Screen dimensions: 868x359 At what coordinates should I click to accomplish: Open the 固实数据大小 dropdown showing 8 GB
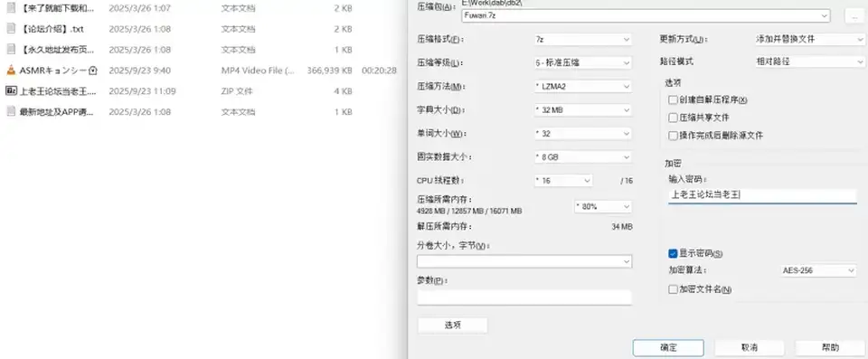pos(582,157)
